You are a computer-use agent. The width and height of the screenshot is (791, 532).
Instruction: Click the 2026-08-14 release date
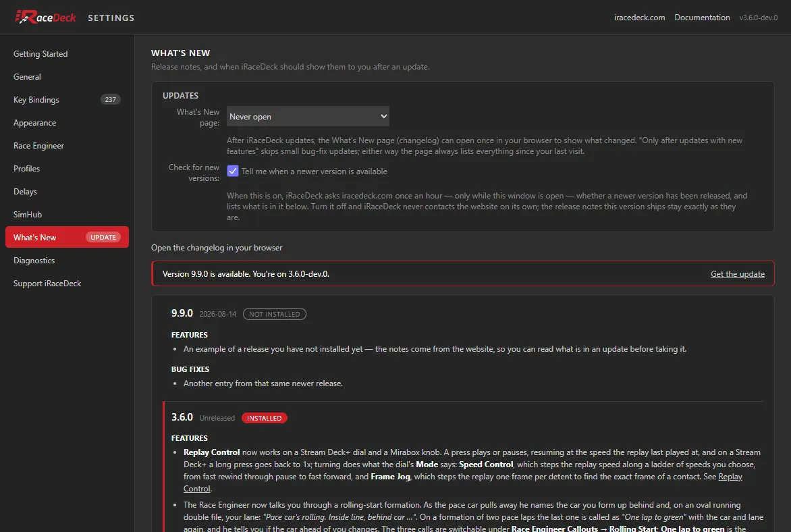click(x=217, y=314)
